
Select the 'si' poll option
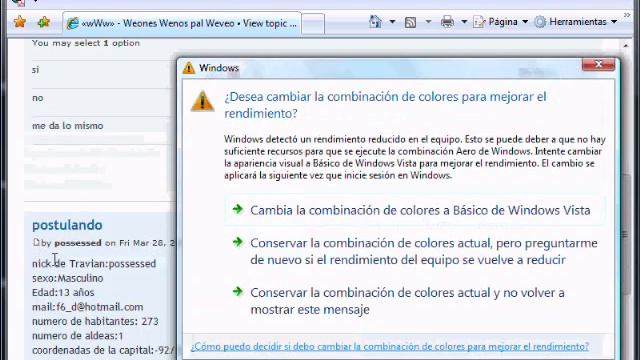pyautogui.click(x=36, y=70)
